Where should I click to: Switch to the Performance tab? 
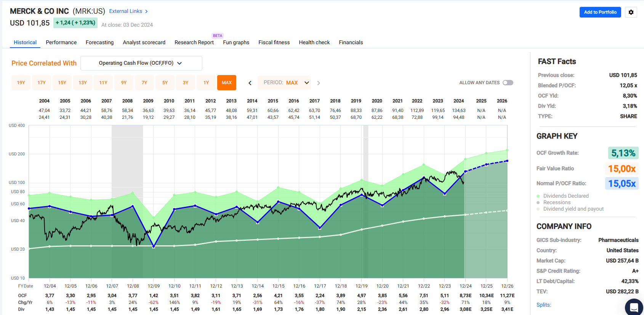(61, 42)
